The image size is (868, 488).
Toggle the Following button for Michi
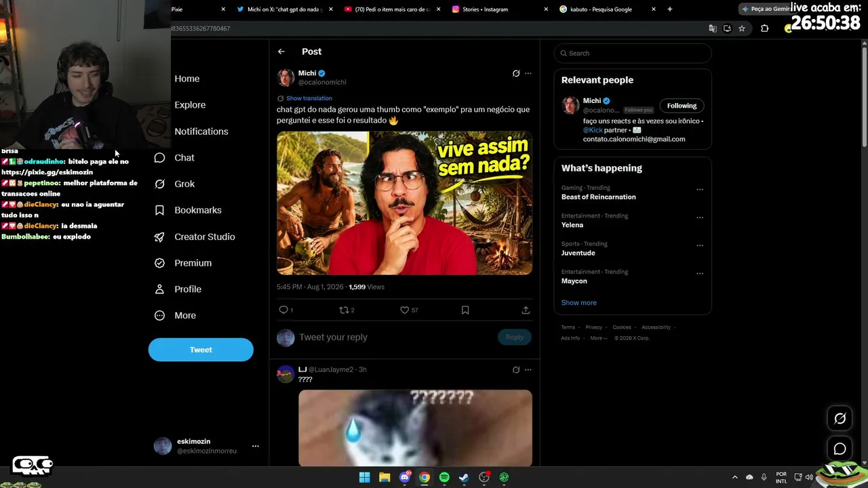[682, 106]
